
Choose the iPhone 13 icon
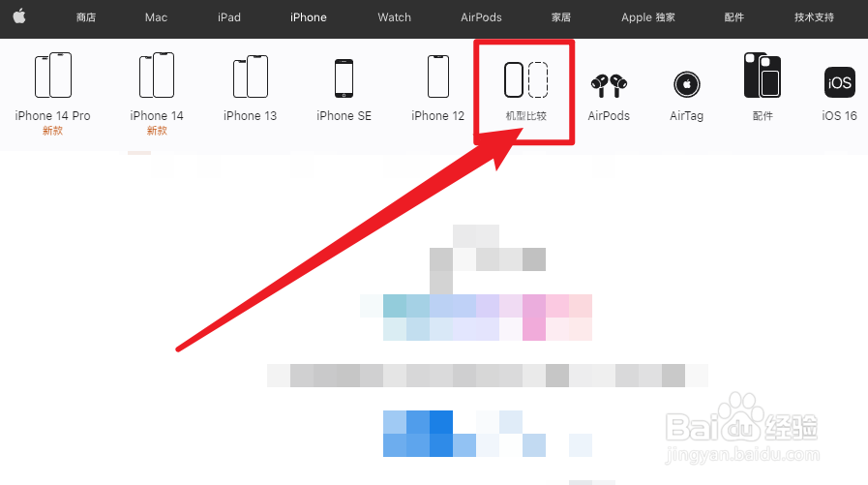pyautogui.click(x=251, y=76)
